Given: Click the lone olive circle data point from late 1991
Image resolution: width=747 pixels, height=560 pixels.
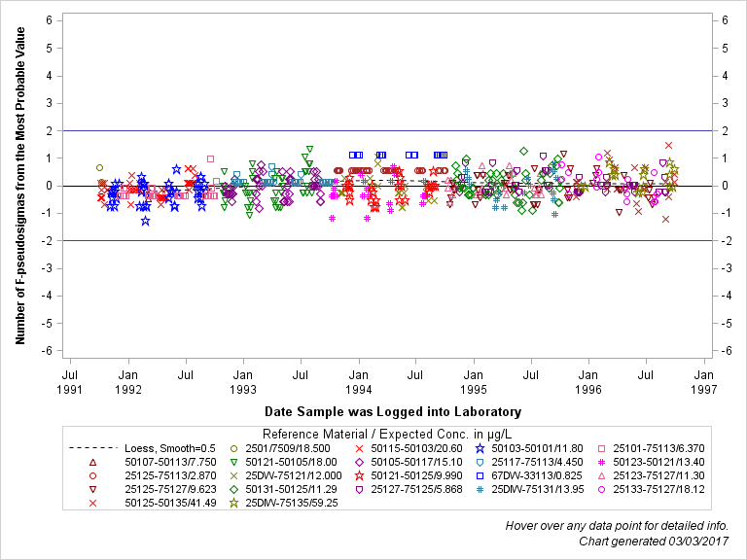Looking at the screenshot, I should coord(99,167).
